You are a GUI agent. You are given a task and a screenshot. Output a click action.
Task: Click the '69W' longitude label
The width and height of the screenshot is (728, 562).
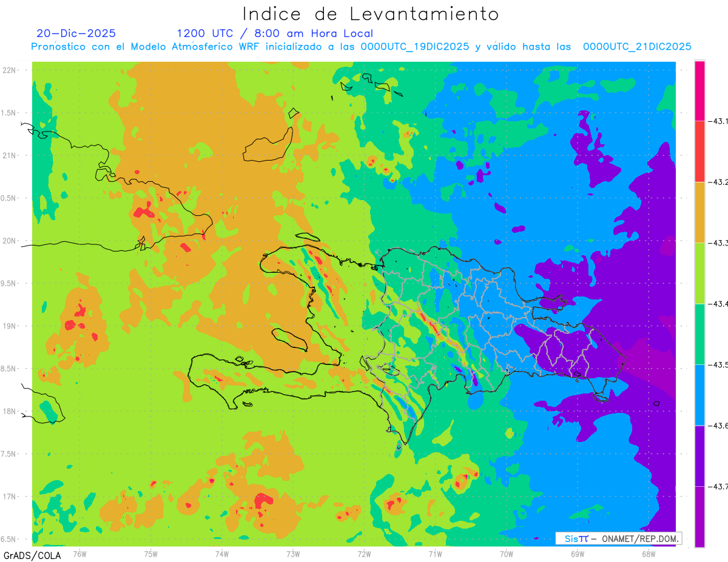(x=578, y=553)
